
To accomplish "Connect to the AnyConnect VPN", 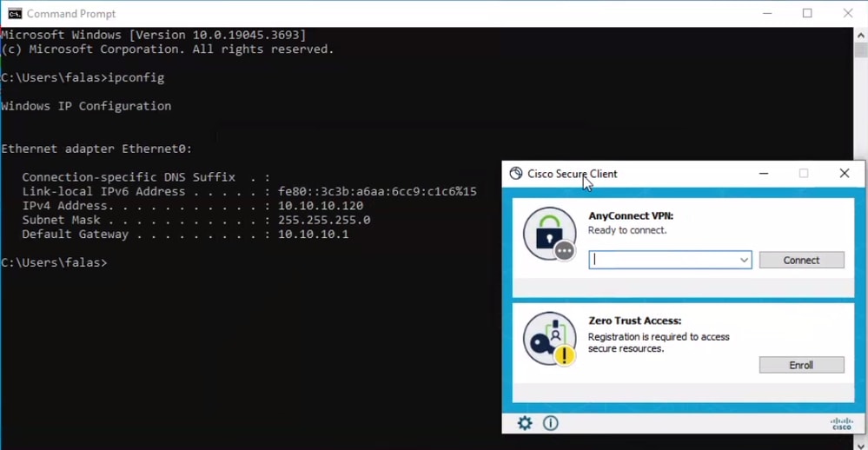I will [802, 260].
